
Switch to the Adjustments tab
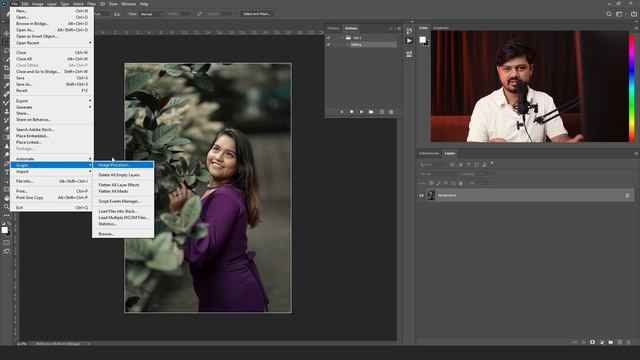coord(429,153)
